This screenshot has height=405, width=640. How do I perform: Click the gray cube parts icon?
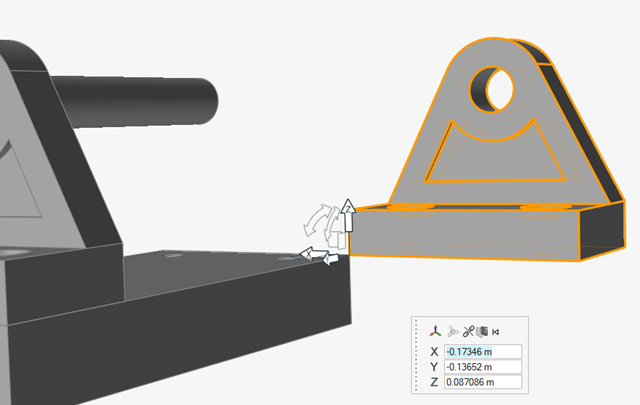coord(481,330)
